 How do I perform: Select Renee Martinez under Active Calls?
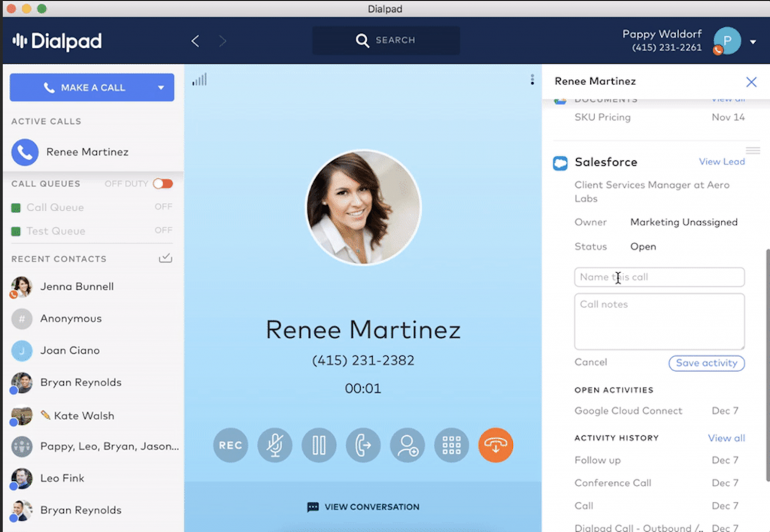(x=86, y=152)
